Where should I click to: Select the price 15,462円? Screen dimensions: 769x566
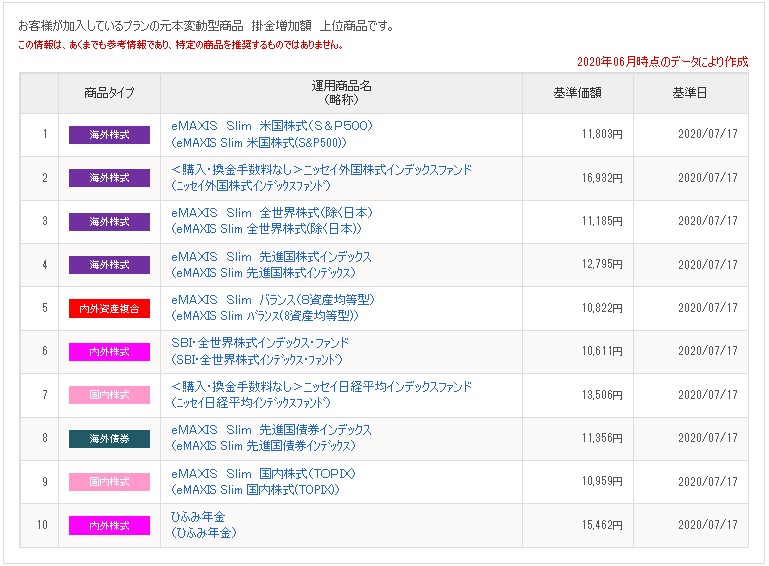pyautogui.click(x=602, y=525)
